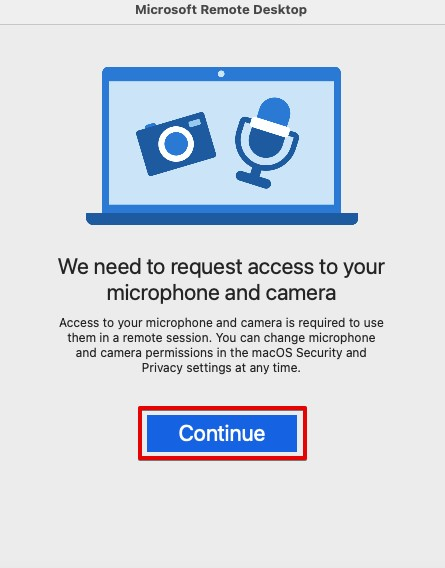445x568 pixels.
Task: Click the webcam dot atop the laptop
Action: pos(221,74)
